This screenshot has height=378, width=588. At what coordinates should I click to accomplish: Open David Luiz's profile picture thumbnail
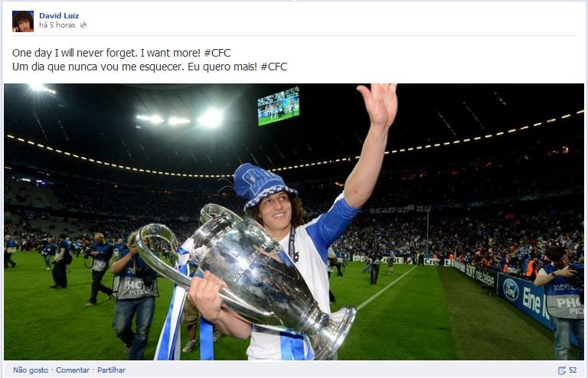[x=23, y=21]
